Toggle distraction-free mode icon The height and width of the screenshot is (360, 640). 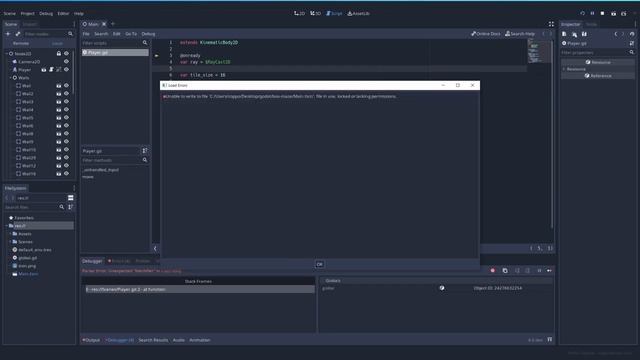coord(551,24)
